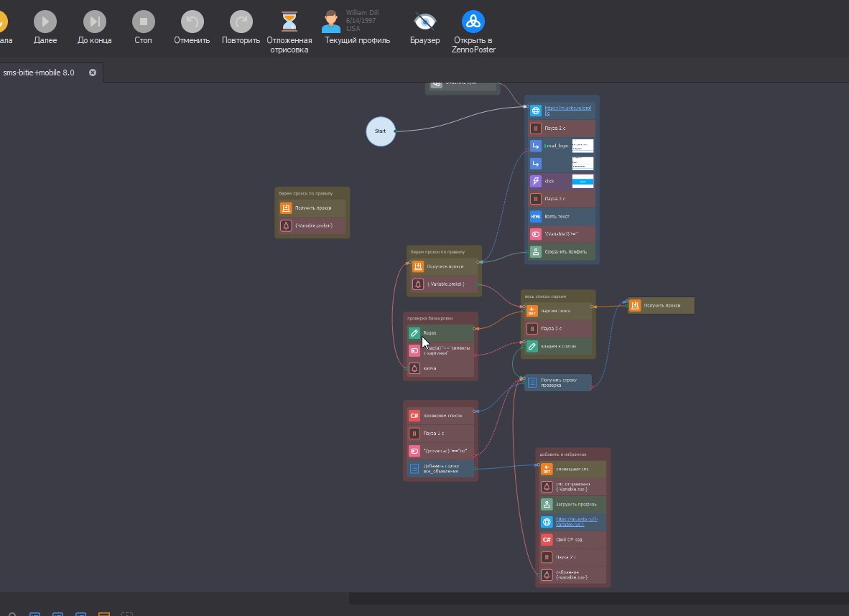The image size is (849, 616).
Task: Toggle the Браузер visibility eye icon
Action: [424, 22]
